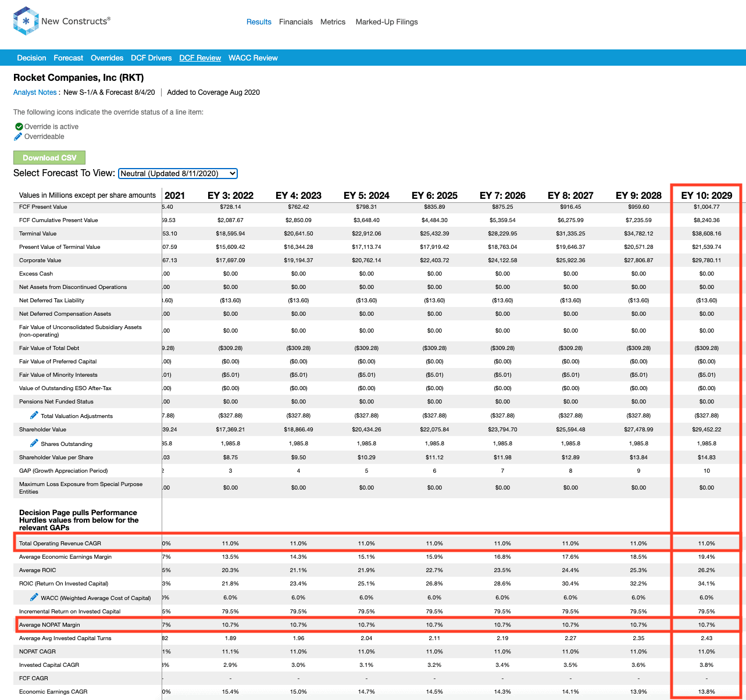
Task: Click the Shareholder Value row label
Action: pos(42,430)
